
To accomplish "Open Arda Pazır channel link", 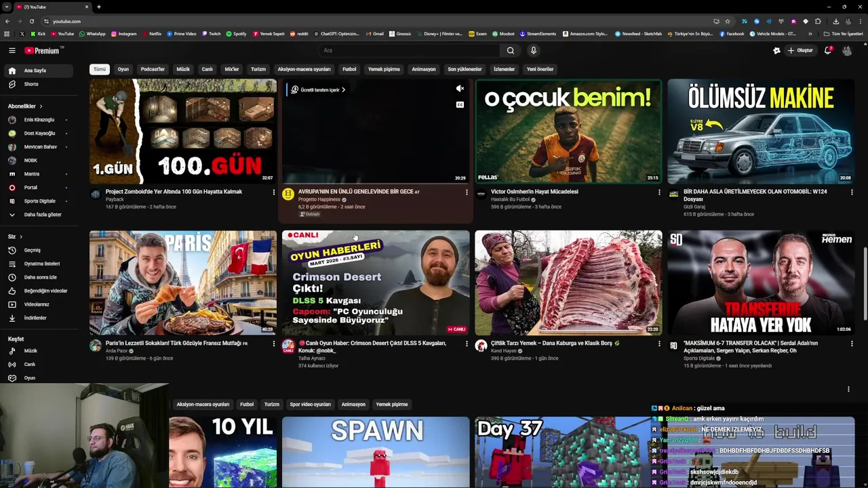I will tap(117, 350).
